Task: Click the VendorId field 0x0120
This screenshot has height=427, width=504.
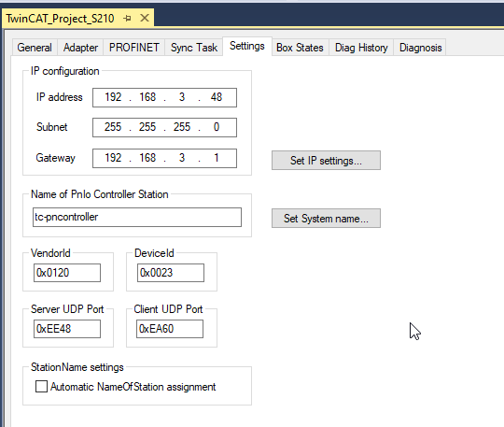Action: pos(67,273)
